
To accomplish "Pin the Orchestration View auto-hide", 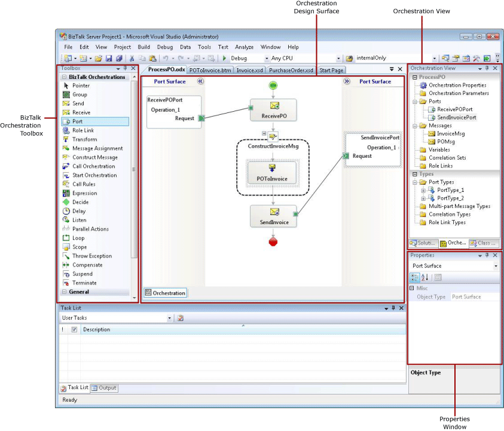I will (487, 68).
